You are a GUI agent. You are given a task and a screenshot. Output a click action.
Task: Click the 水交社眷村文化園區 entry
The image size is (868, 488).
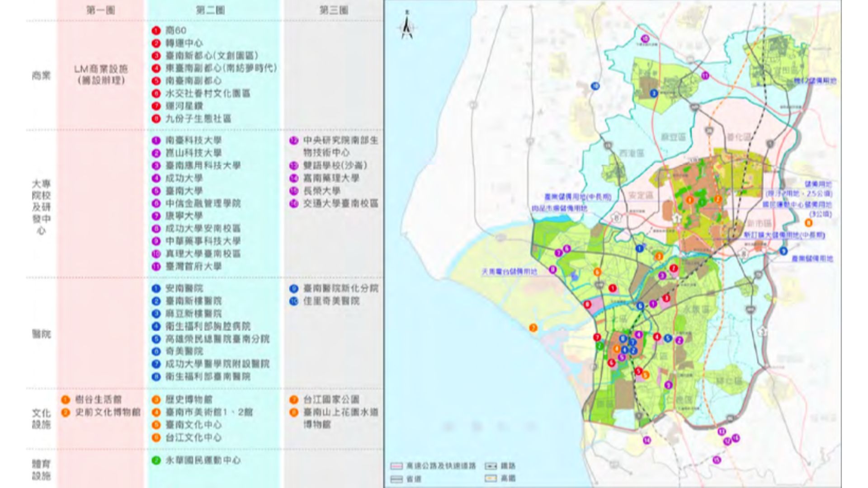(x=208, y=94)
